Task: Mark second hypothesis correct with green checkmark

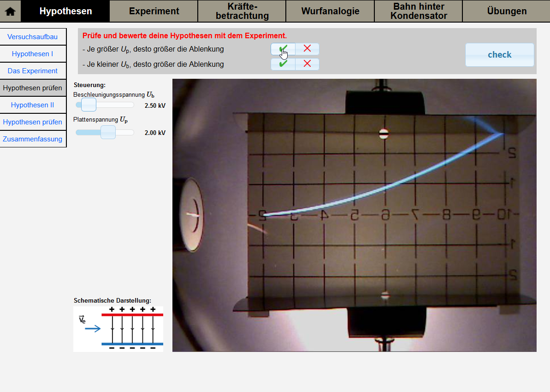Action: click(283, 64)
